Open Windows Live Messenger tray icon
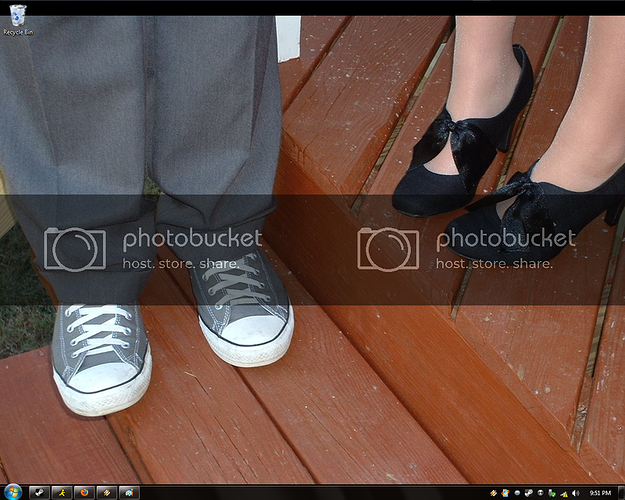This screenshot has width=625, height=500. point(505,493)
